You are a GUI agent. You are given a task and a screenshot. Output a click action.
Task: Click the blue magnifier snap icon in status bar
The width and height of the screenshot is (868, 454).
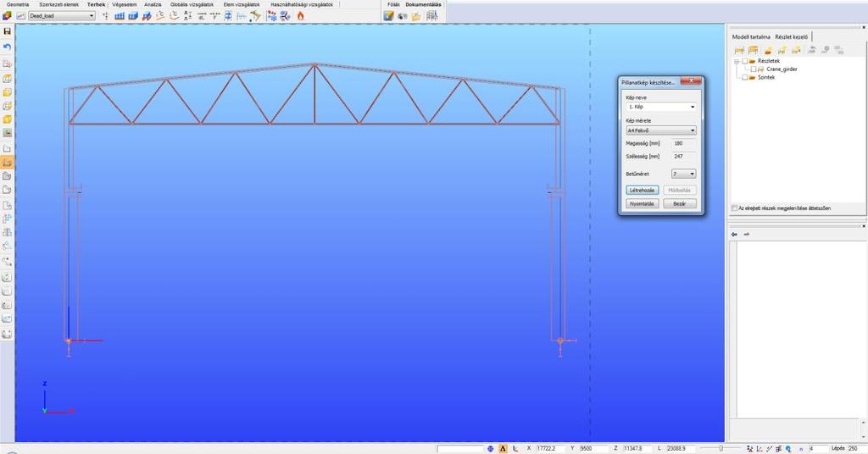coord(787,448)
